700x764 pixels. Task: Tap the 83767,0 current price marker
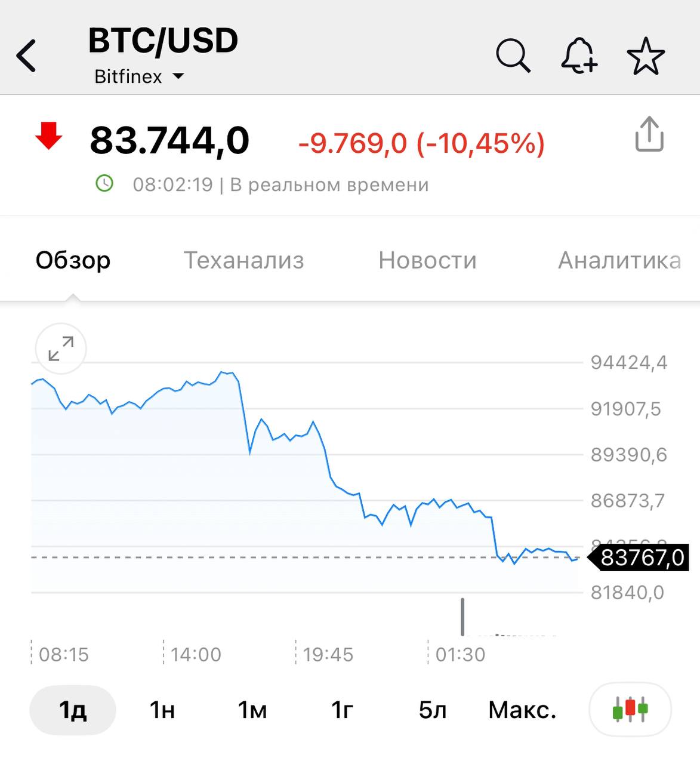click(x=642, y=558)
